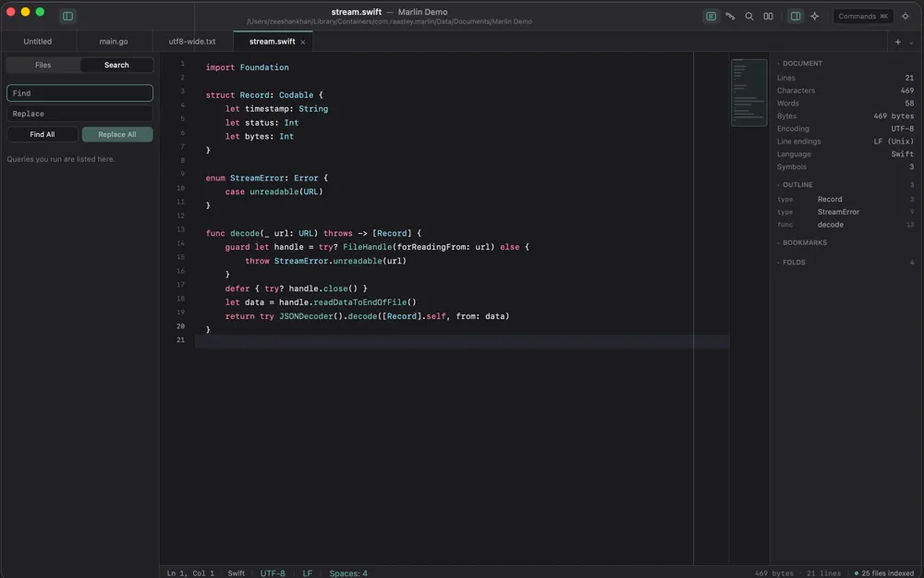924x578 pixels.
Task: Collapse the OUTLINE section
Action: pos(796,185)
